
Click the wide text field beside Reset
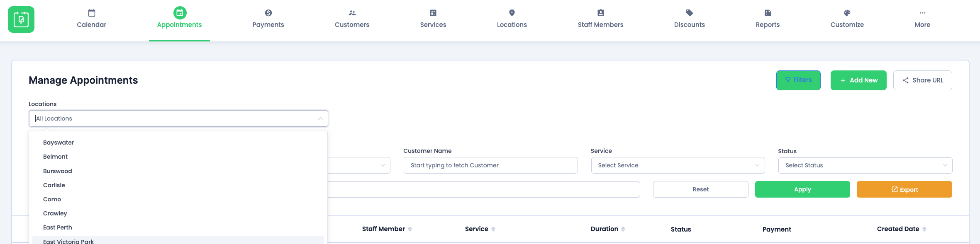click(484, 189)
